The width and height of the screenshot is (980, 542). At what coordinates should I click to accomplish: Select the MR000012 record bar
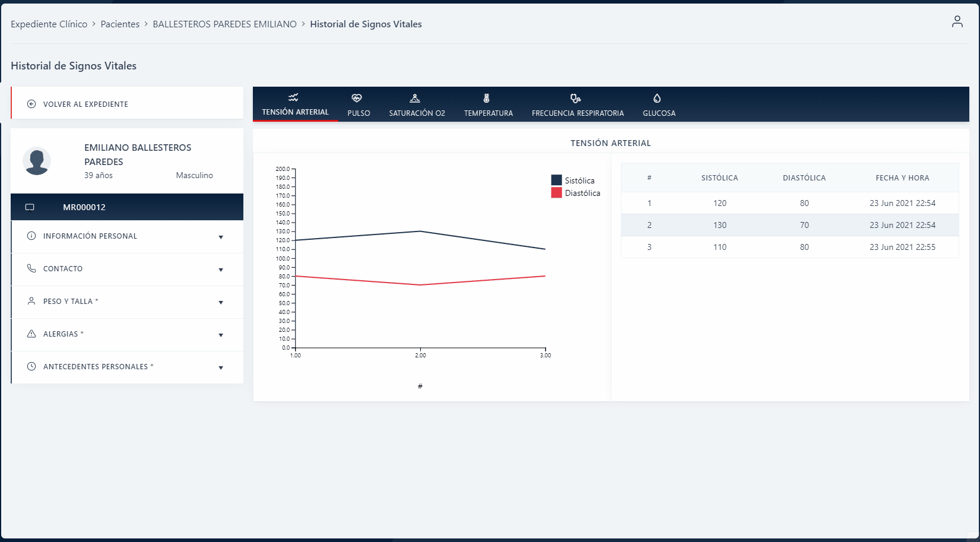coord(127,207)
